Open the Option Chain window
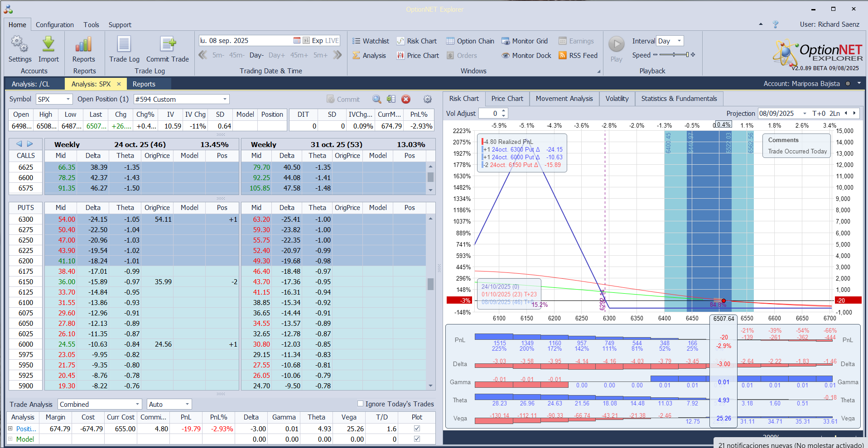The height and width of the screenshot is (448, 868). tap(470, 41)
